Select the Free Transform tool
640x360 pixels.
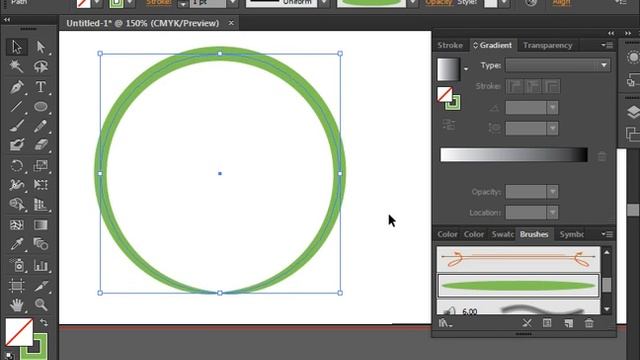[40, 185]
